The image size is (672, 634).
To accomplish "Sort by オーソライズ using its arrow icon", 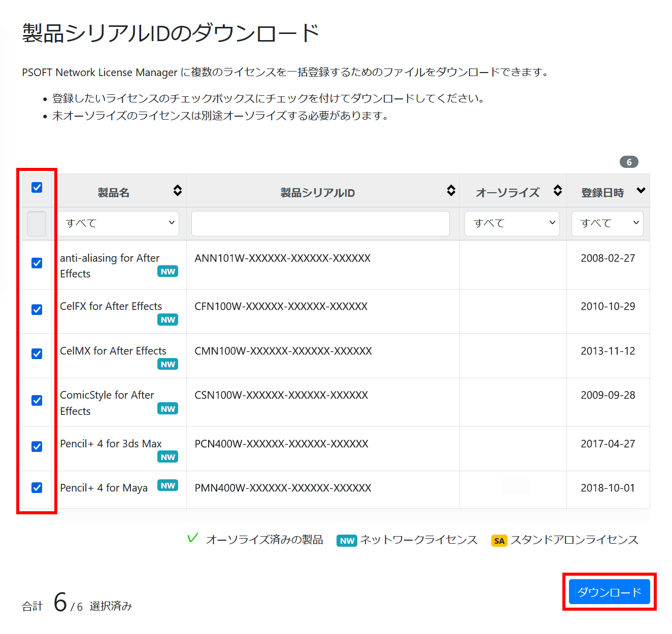I will point(557,191).
